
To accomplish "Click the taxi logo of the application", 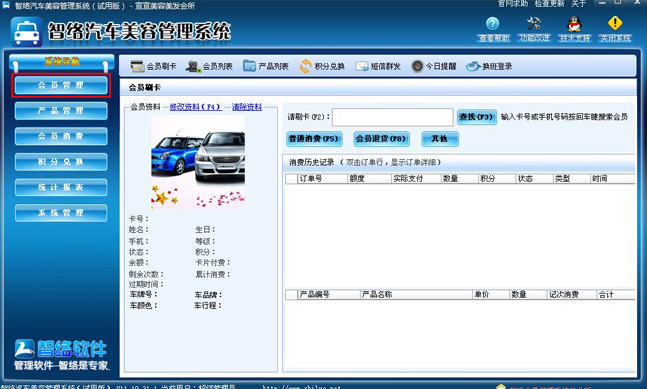I will 26,32.
